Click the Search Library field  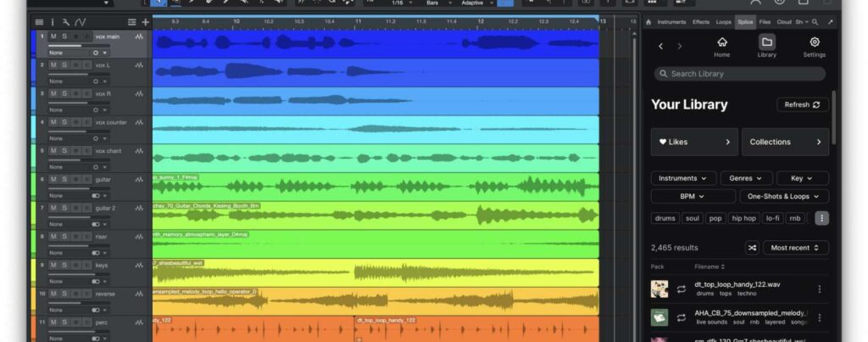[x=739, y=74]
